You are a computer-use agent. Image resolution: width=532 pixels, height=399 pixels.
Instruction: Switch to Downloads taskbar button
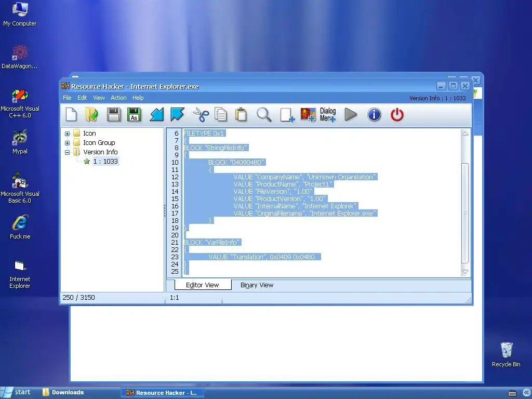coord(63,393)
